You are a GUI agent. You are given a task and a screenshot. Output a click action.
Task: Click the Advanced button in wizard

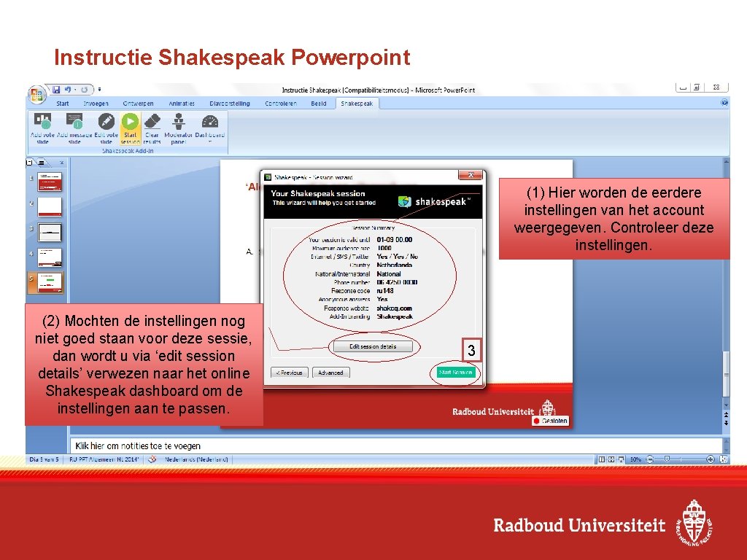(330, 373)
